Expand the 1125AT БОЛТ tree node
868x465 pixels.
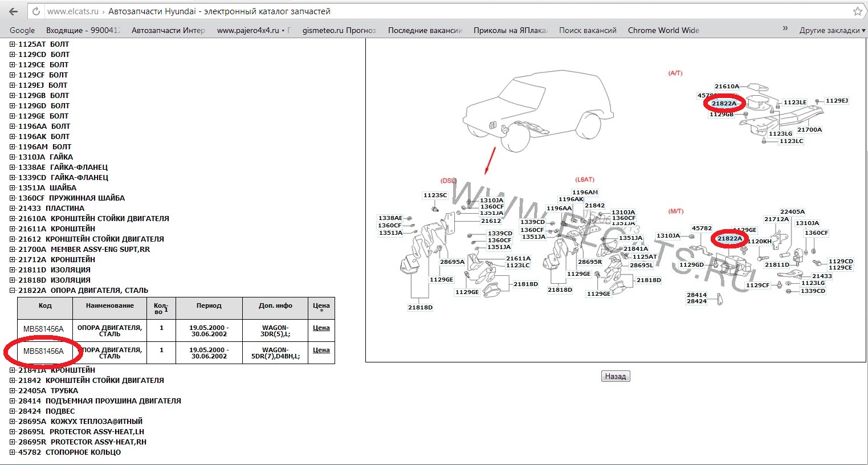13,44
